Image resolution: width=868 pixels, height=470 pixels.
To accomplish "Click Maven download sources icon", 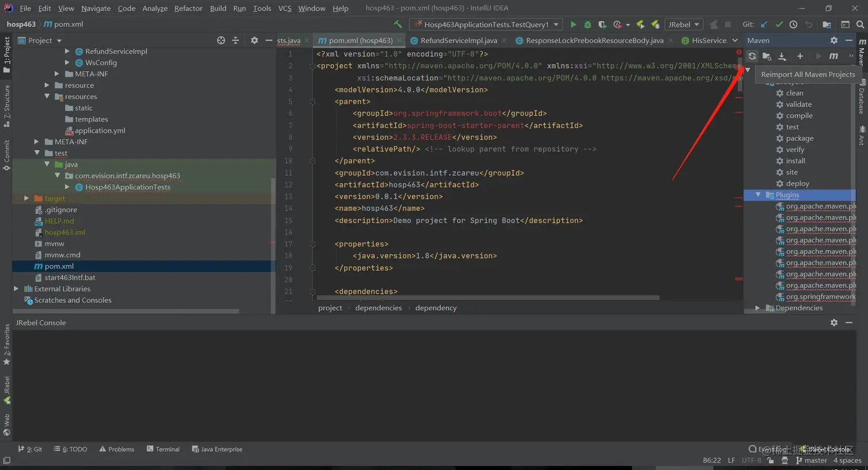I will 782,56.
